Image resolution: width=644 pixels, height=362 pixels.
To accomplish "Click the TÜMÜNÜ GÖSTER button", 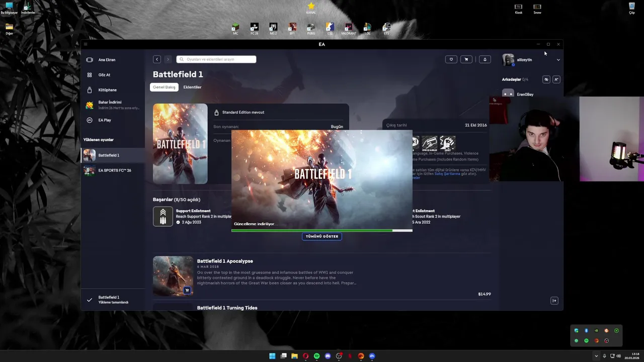I will (x=322, y=236).
